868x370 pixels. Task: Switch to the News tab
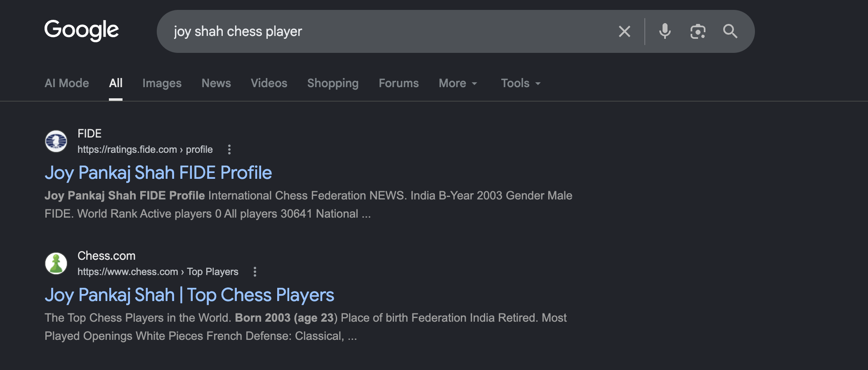[x=216, y=83]
